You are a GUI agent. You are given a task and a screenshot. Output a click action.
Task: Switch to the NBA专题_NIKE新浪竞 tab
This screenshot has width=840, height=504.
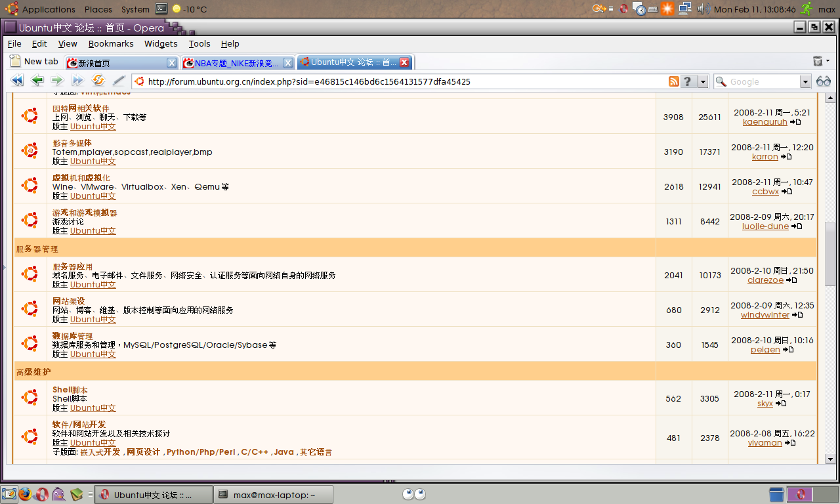[238, 63]
